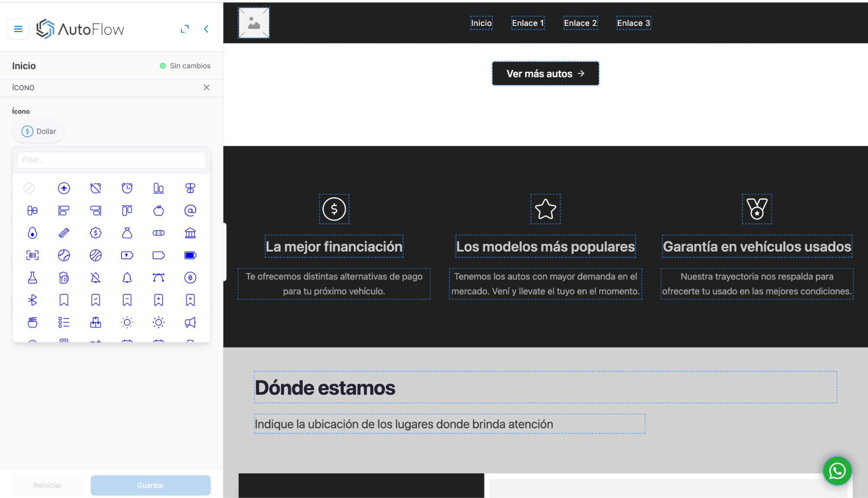Screen dimensions: 868x498
Task: Pick the plain bookmark icon
Action: (64, 300)
